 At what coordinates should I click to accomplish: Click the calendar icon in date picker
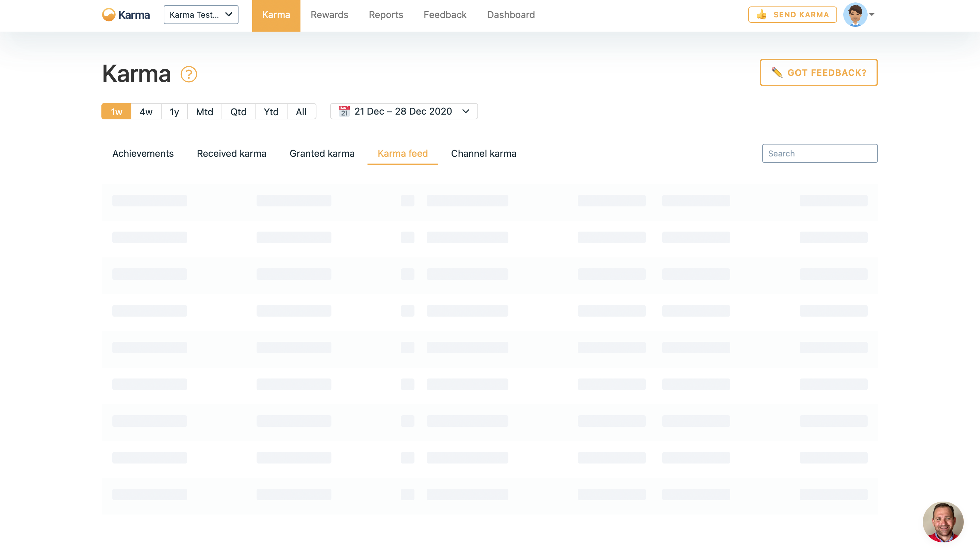tap(344, 111)
